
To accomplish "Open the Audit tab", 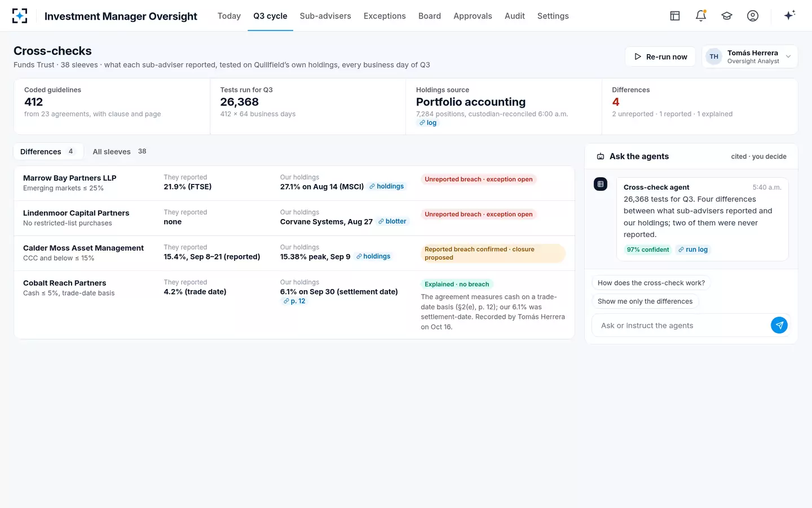I will click(515, 16).
